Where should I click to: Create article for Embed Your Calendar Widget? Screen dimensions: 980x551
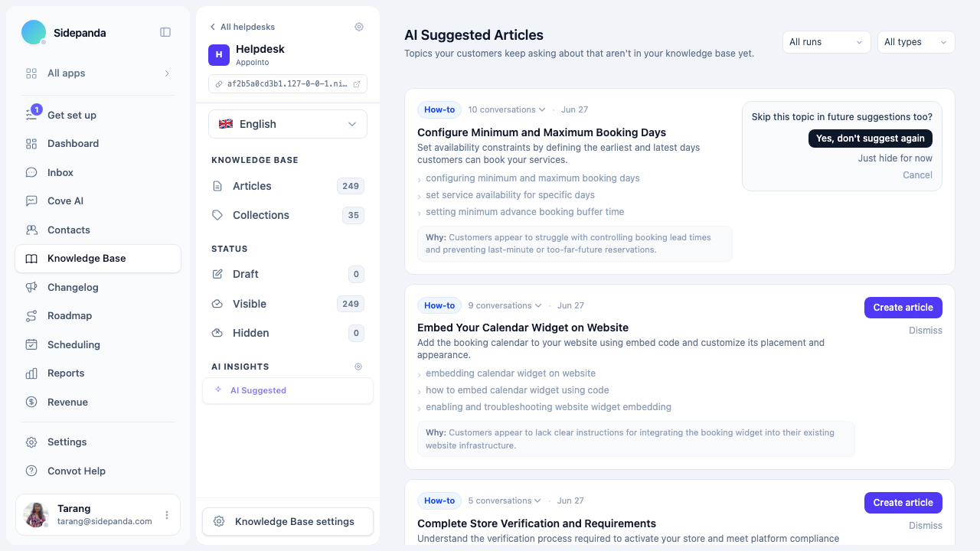[903, 308]
